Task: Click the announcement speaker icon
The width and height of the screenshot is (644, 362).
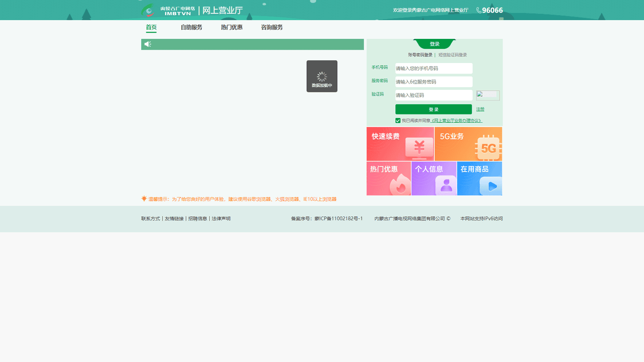Action: (x=148, y=44)
